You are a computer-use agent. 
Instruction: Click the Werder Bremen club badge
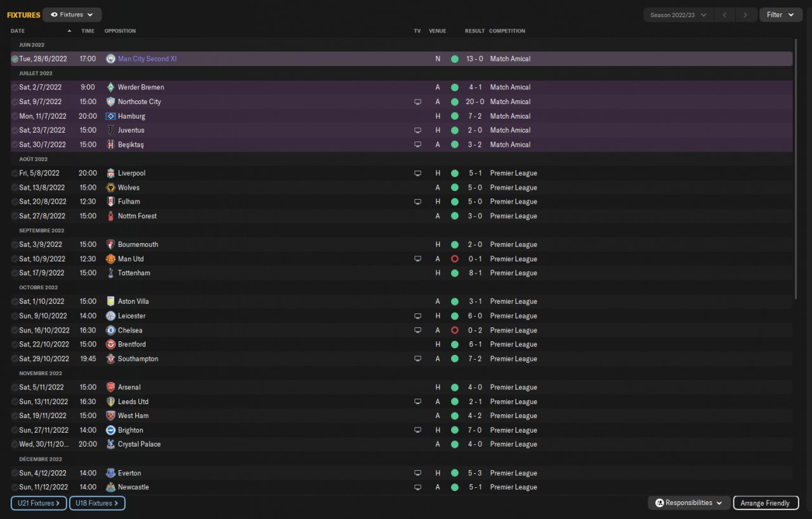tap(110, 88)
